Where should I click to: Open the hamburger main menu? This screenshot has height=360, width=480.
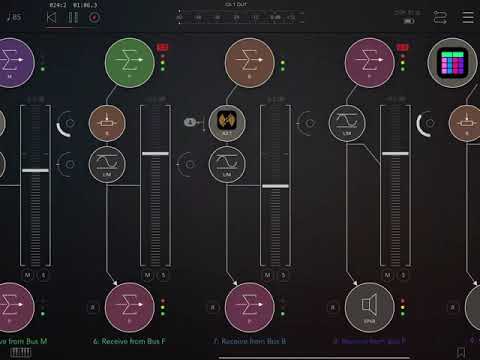click(x=468, y=17)
